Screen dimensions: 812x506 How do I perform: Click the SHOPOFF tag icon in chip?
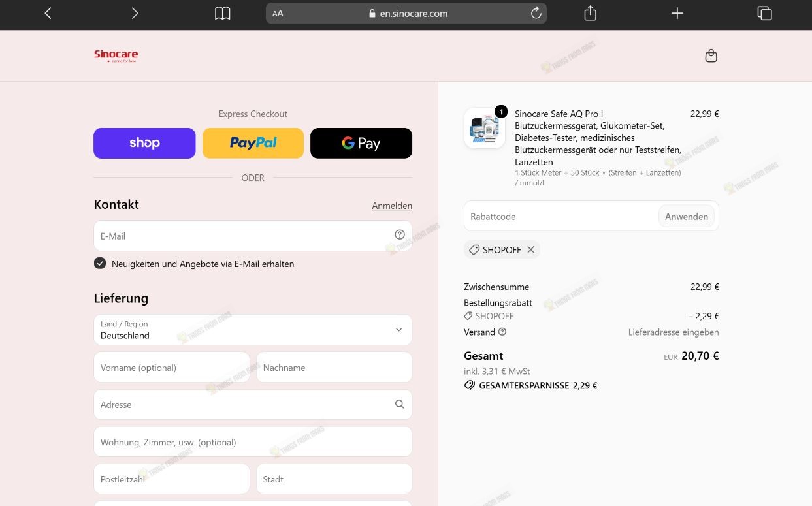point(474,250)
